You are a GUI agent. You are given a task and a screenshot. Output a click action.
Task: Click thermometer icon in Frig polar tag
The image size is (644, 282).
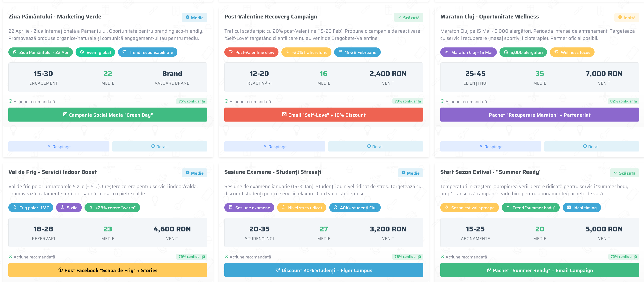coord(15,207)
